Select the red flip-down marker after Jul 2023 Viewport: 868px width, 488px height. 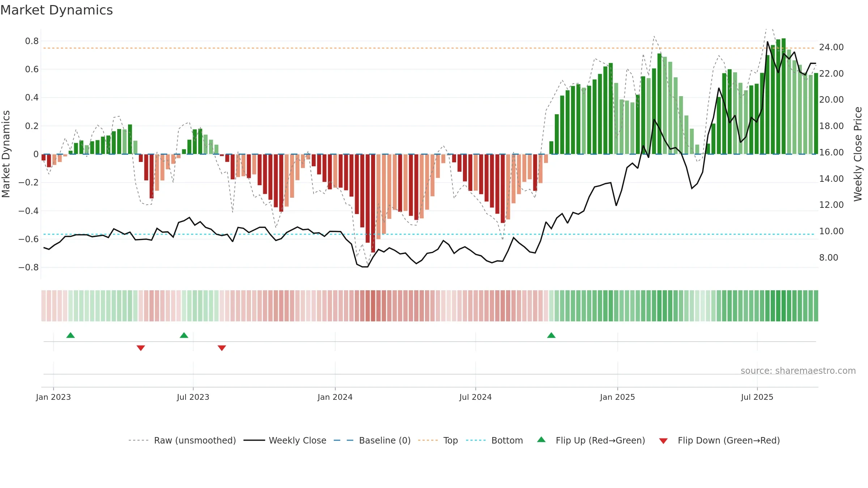click(222, 348)
